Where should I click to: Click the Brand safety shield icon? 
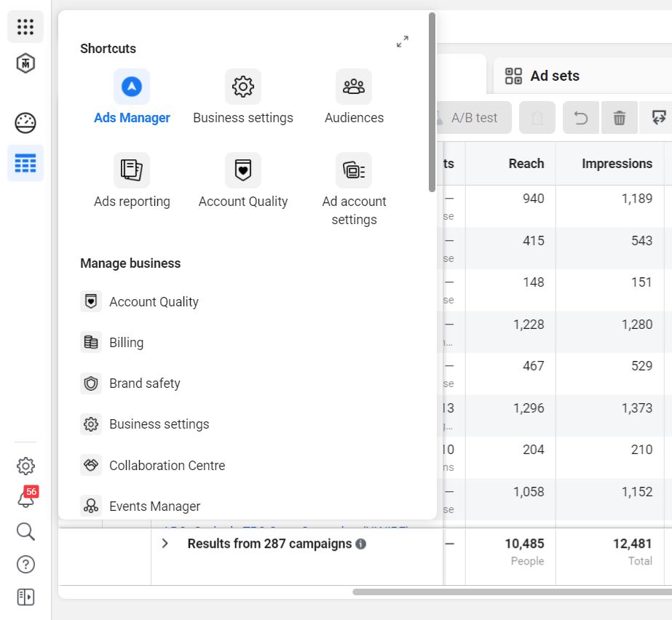coord(91,383)
